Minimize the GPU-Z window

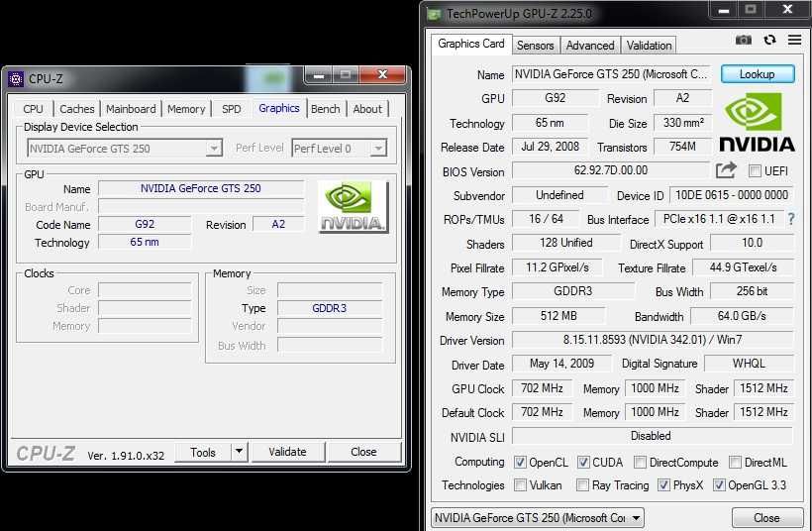tap(724, 10)
